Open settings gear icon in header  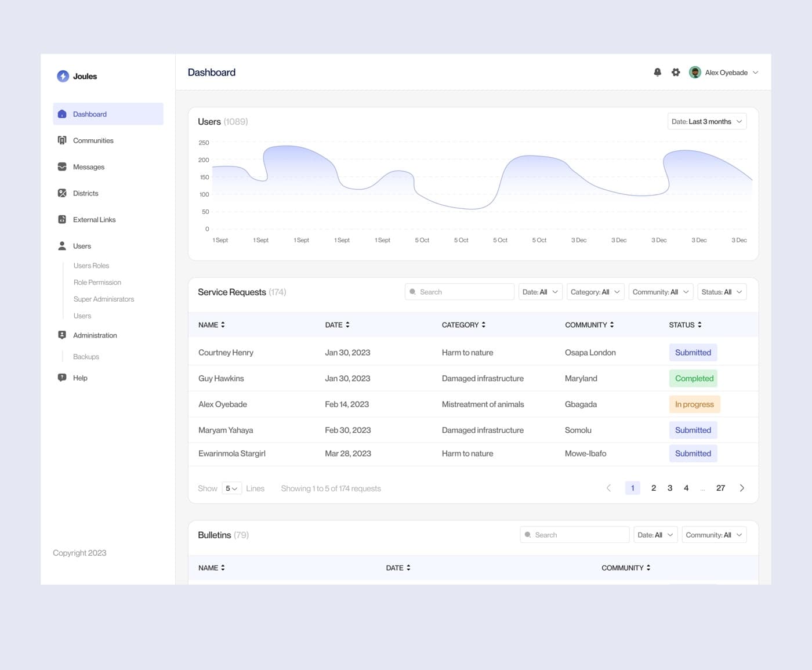click(x=676, y=73)
